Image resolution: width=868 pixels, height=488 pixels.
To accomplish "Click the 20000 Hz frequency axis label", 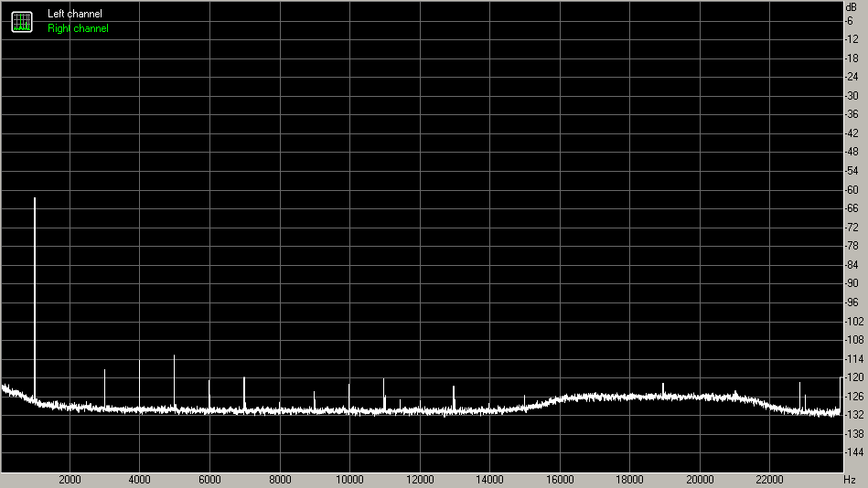I will pos(701,480).
